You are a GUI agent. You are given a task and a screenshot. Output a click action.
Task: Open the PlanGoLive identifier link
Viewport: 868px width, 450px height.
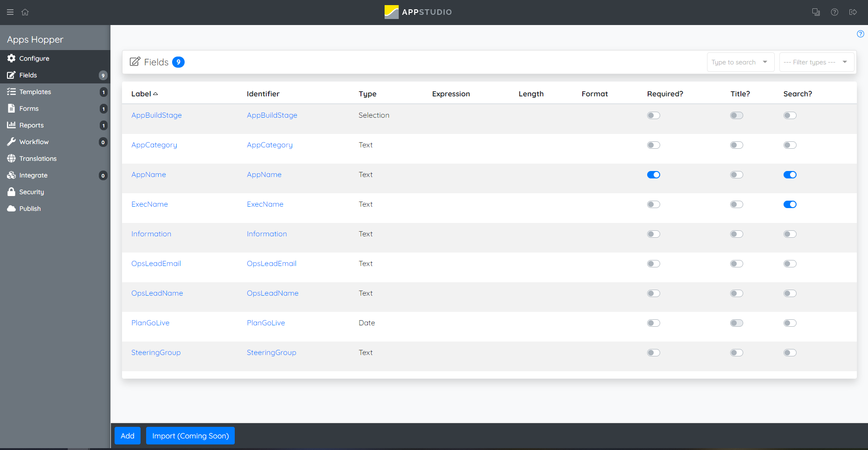[x=266, y=323]
